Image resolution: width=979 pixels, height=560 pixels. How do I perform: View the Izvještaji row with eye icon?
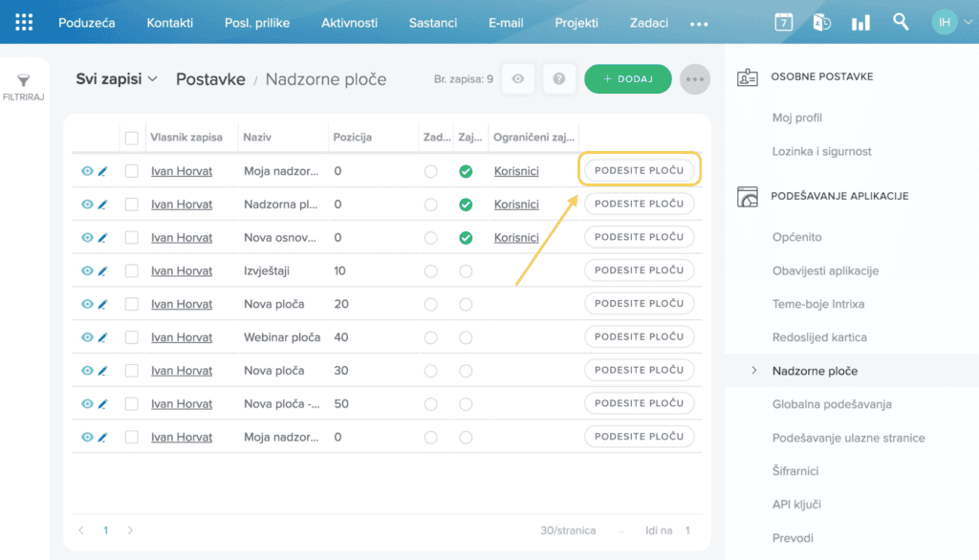click(87, 271)
